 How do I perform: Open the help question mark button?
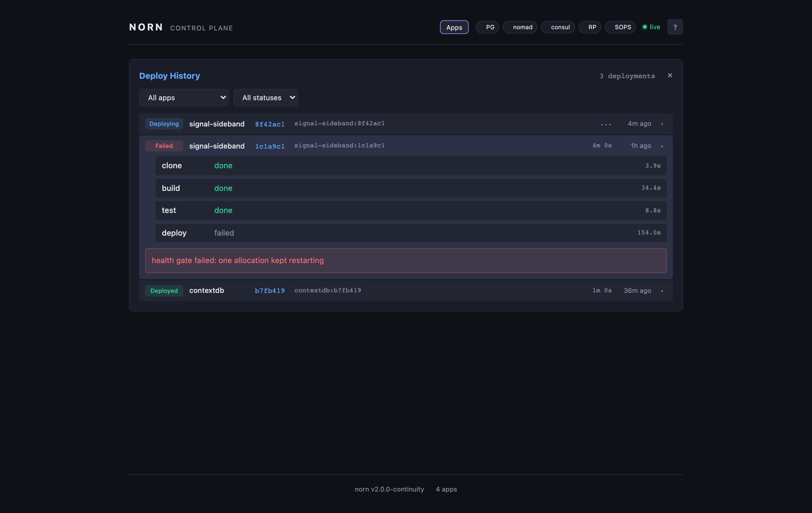click(x=675, y=27)
